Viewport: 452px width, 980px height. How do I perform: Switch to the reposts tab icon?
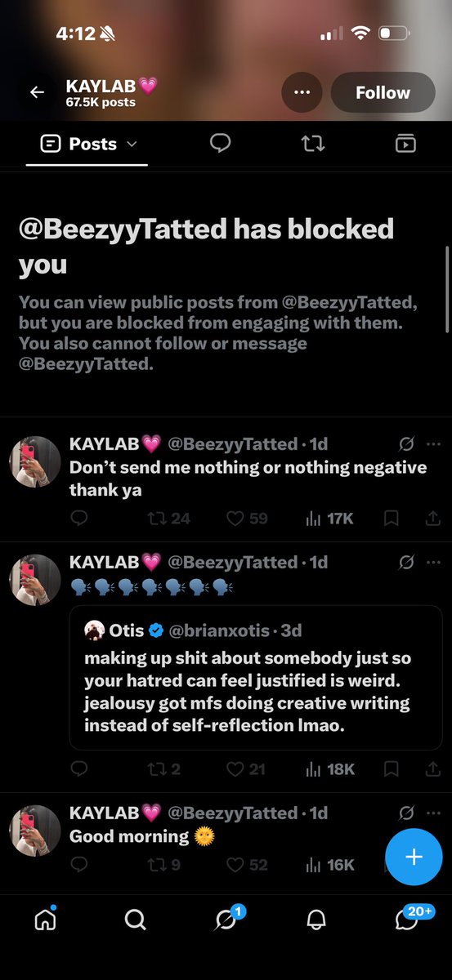(312, 144)
